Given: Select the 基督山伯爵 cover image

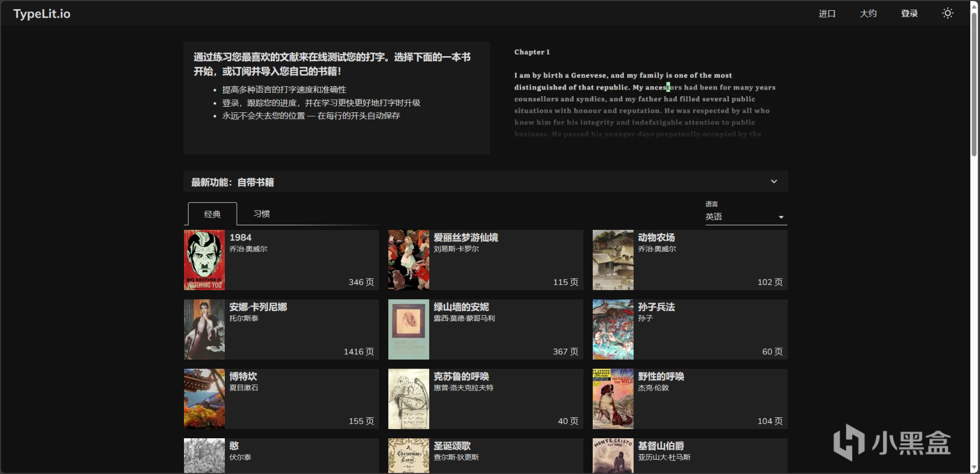Looking at the screenshot, I should point(613,456).
